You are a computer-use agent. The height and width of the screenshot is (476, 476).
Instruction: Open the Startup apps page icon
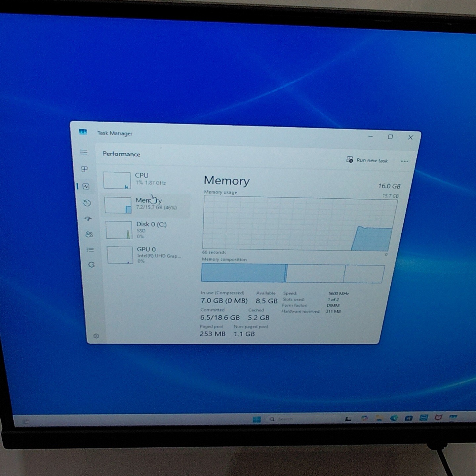click(x=88, y=218)
